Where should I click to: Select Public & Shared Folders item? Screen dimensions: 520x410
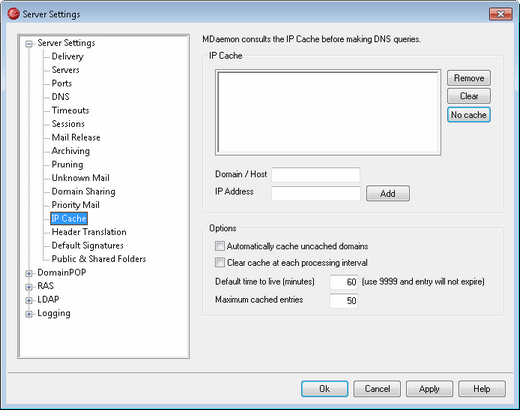(99, 259)
